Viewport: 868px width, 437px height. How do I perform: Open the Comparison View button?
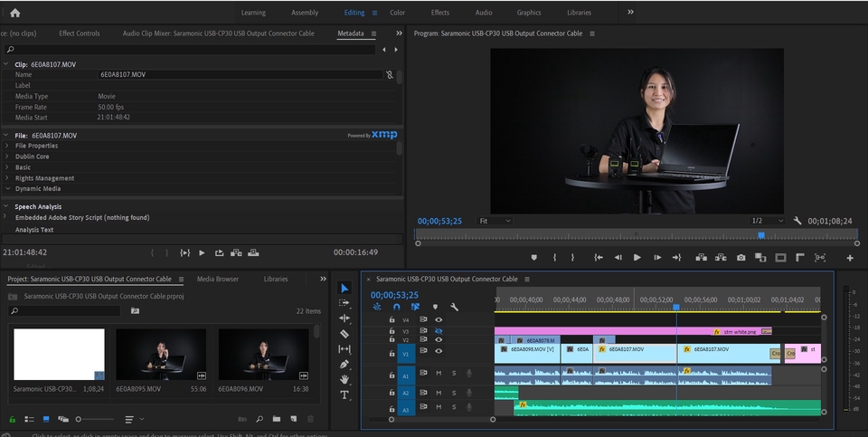[x=760, y=258]
